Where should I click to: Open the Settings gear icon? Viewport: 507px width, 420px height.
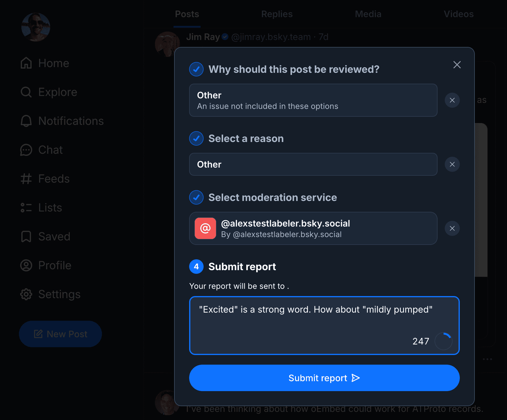coord(26,294)
